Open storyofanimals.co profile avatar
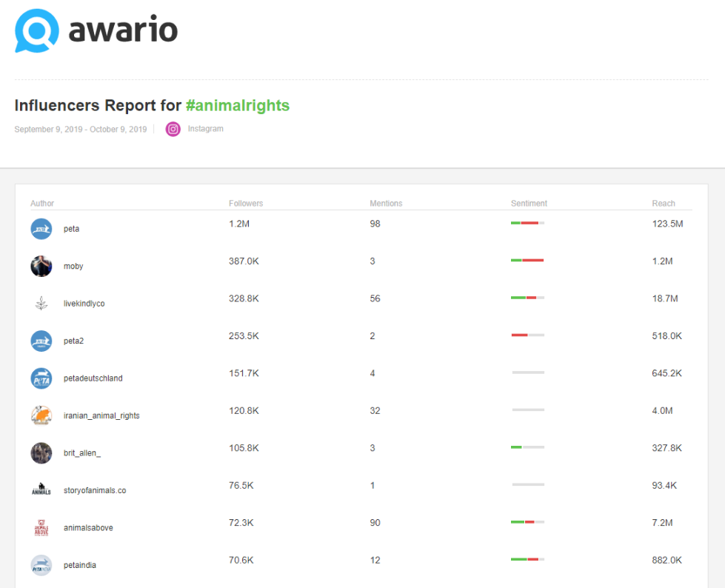725x588 pixels. pyautogui.click(x=41, y=490)
